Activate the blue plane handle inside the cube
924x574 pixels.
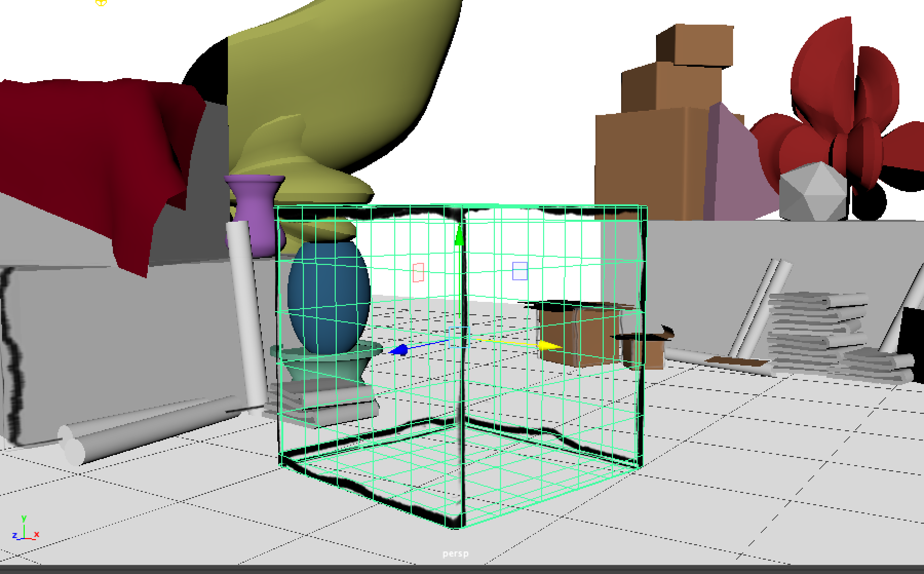[519, 271]
